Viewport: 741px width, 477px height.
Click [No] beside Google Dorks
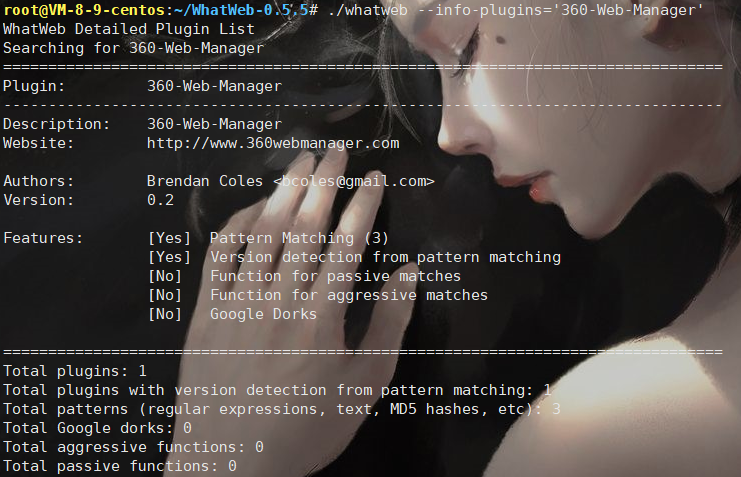pos(165,314)
